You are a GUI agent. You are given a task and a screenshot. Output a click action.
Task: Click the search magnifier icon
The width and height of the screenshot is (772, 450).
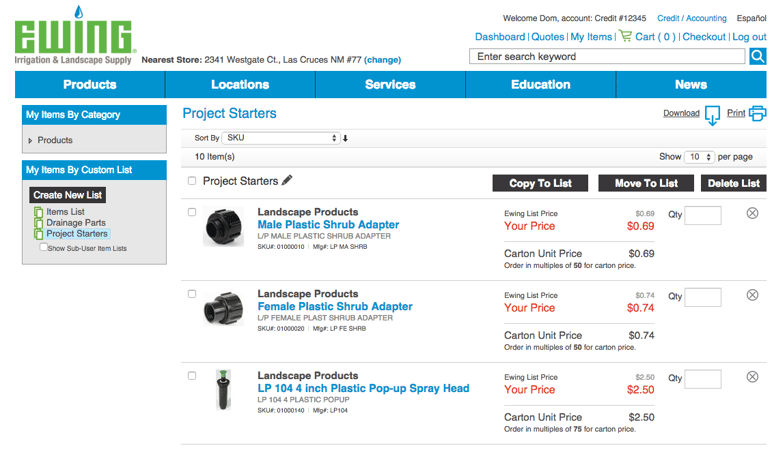(757, 56)
